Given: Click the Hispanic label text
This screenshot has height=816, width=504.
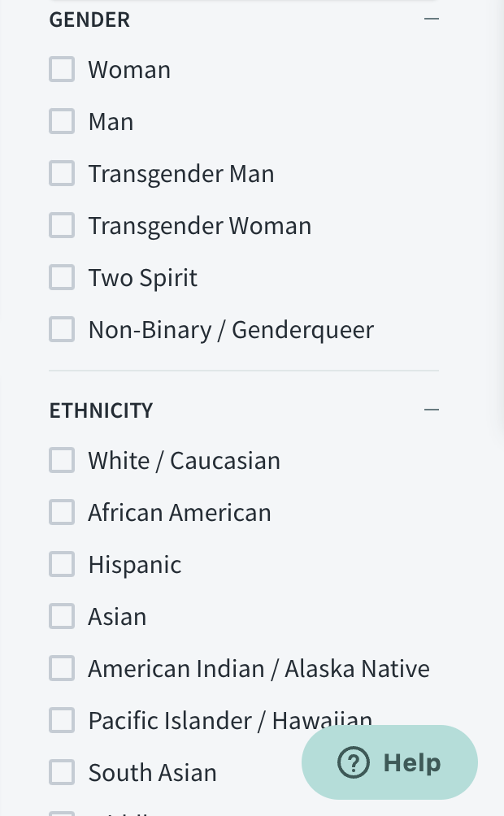Looking at the screenshot, I should (135, 566).
